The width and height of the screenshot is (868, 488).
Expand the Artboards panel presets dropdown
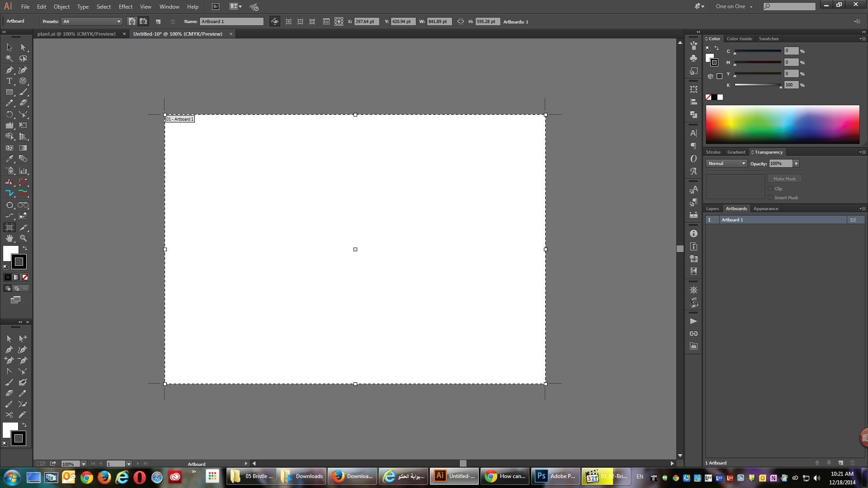click(118, 21)
